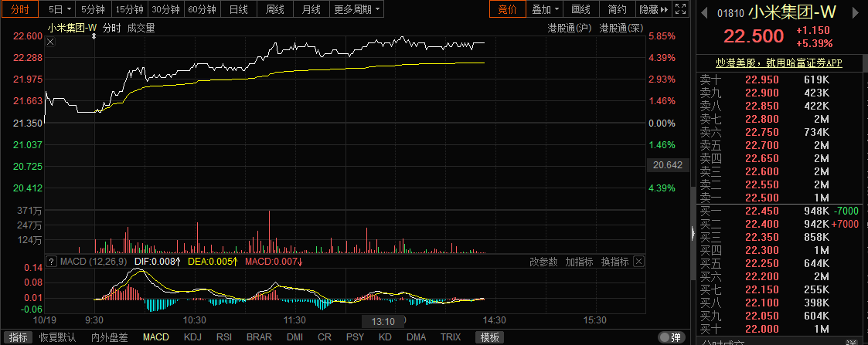Image resolution: width=868 pixels, height=345 pixels.
Task: Click 换指标 to change indicator
Action: (614, 262)
